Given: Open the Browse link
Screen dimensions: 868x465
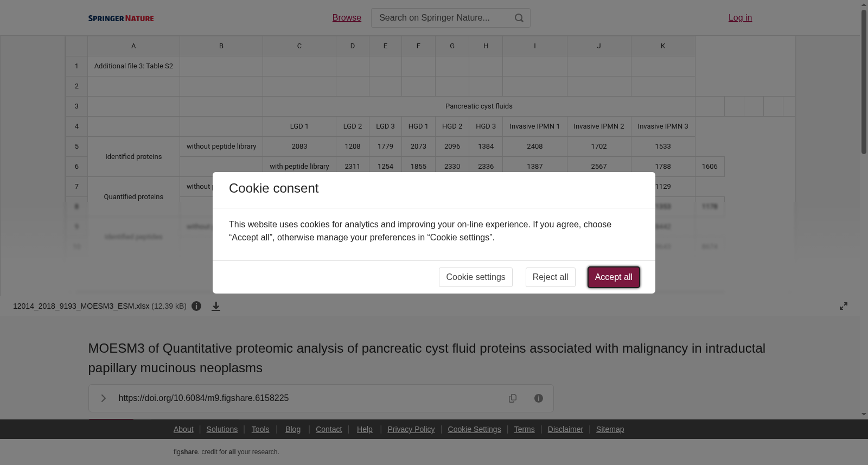Looking at the screenshot, I should click(347, 18).
